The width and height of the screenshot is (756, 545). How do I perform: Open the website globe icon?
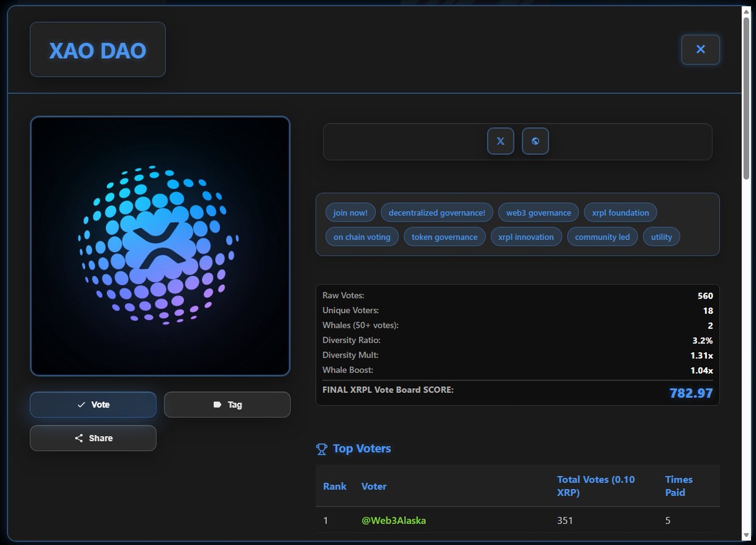click(x=535, y=141)
